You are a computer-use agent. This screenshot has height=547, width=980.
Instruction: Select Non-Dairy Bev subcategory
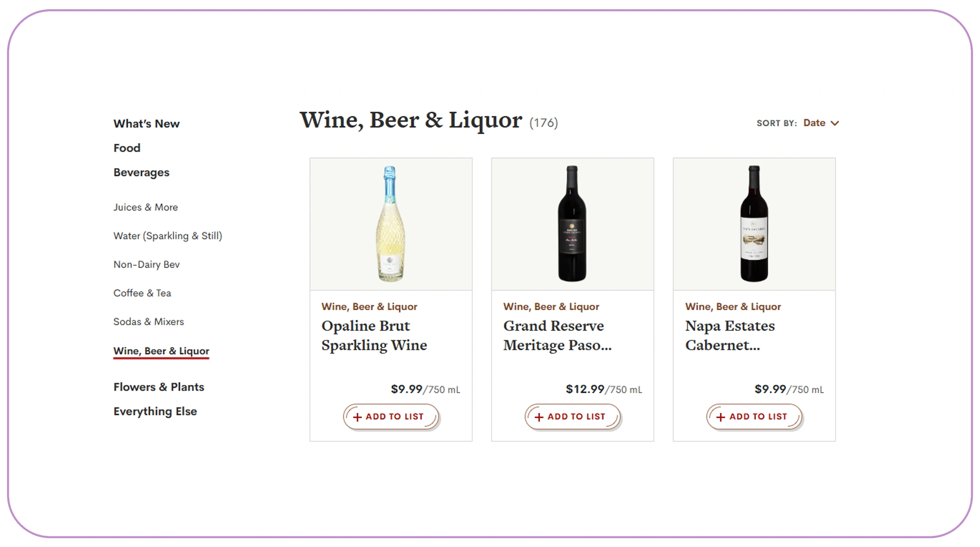point(146,265)
